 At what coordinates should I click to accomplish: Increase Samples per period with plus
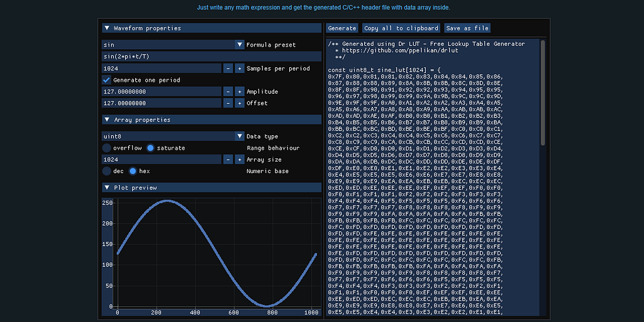[x=240, y=68]
